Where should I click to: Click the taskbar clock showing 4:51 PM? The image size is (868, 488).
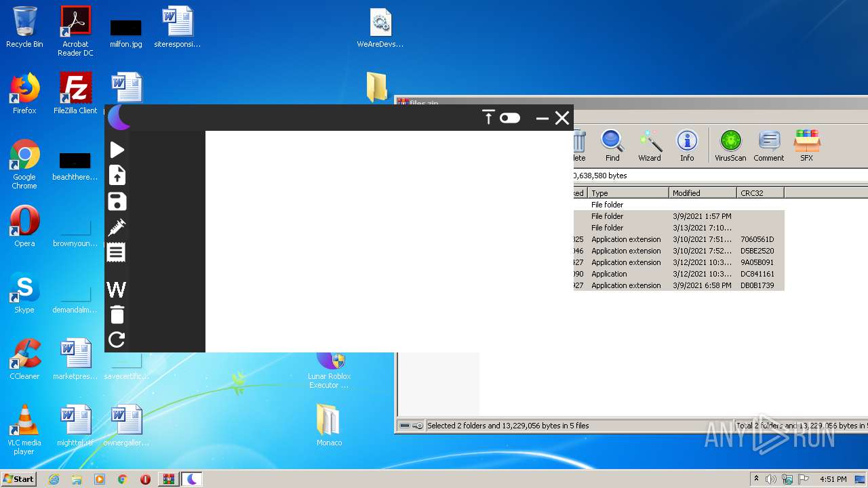pos(833,479)
